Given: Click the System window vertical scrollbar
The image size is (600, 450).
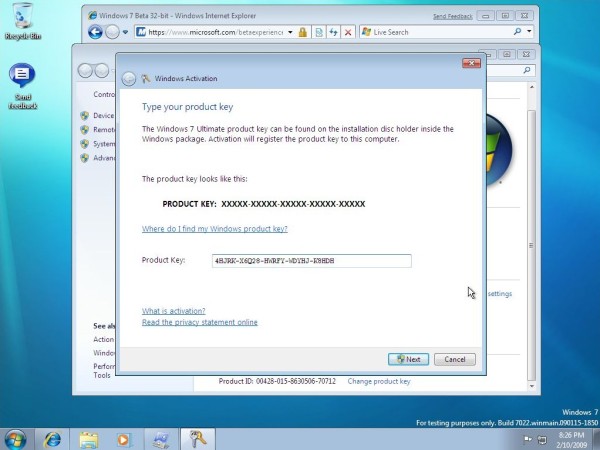Looking at the screenshot, I should pos(532,245).
